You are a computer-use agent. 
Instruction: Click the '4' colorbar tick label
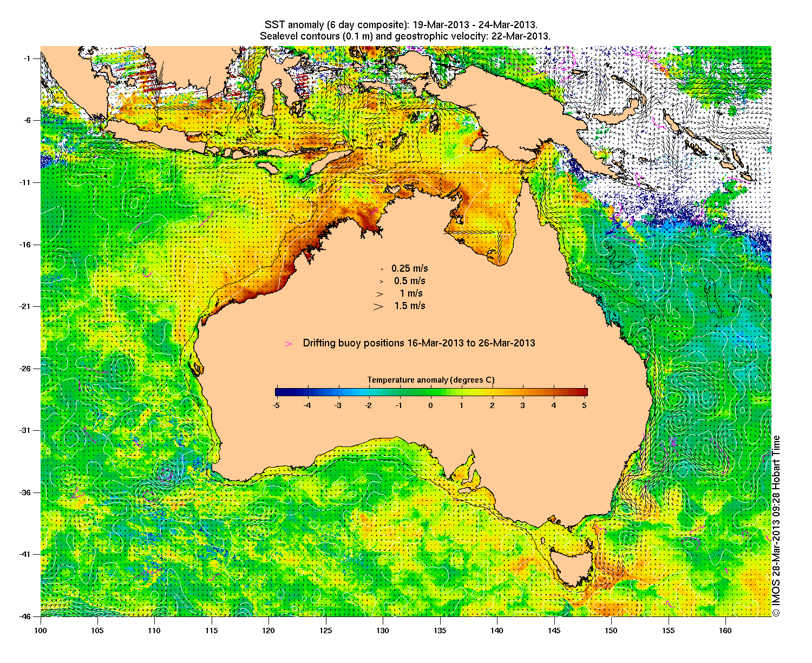[554, 405]
